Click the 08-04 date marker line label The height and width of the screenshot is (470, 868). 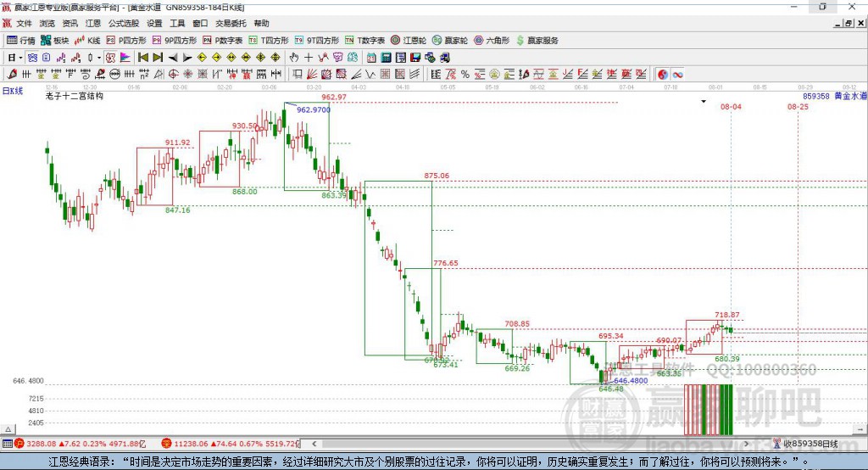pos(731,106)
